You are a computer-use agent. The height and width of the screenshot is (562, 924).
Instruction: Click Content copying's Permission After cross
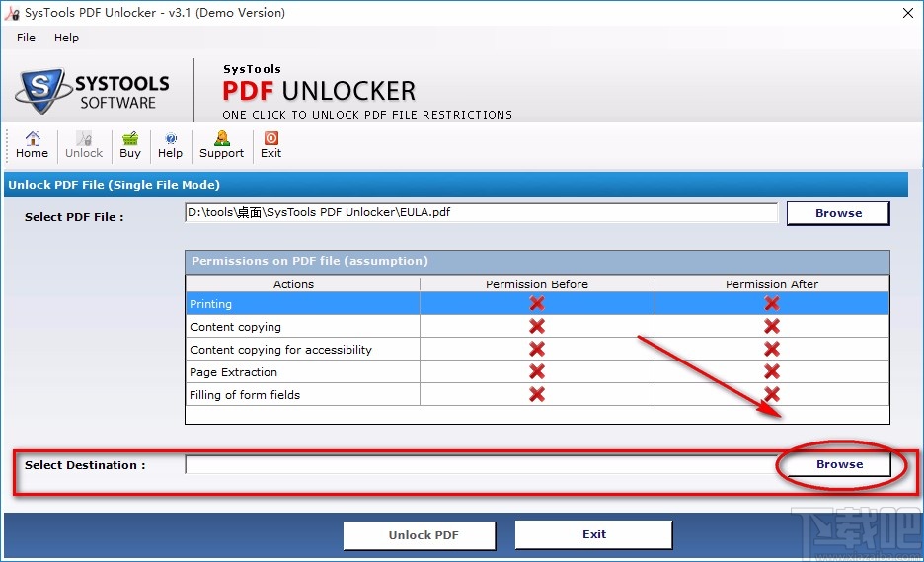[x=772, y=326]
